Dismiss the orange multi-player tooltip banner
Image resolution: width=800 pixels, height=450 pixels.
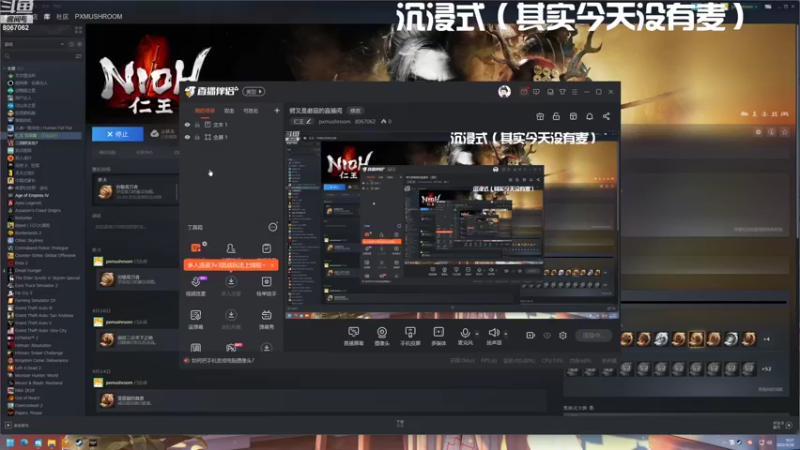tap(272, 265)
